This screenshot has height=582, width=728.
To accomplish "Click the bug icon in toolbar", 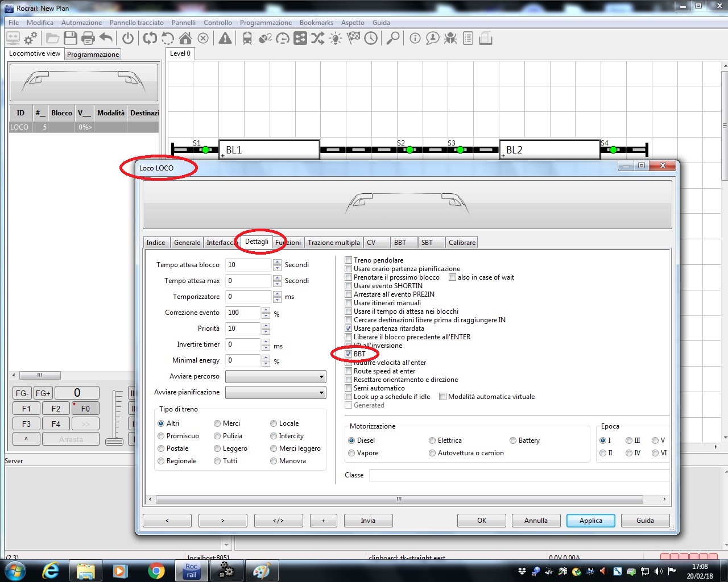I will [x=450, y=39].
